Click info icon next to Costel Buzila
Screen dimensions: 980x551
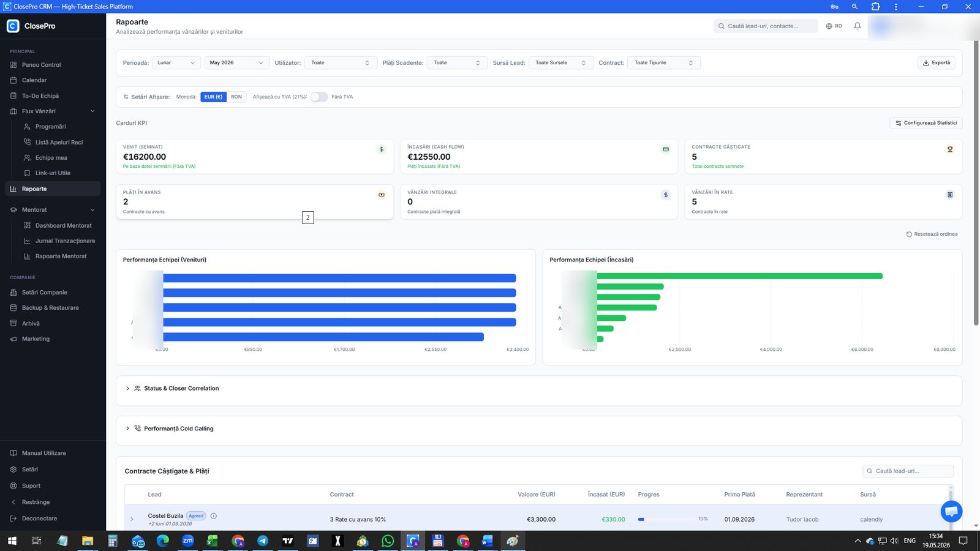click(x=214, y=516)
